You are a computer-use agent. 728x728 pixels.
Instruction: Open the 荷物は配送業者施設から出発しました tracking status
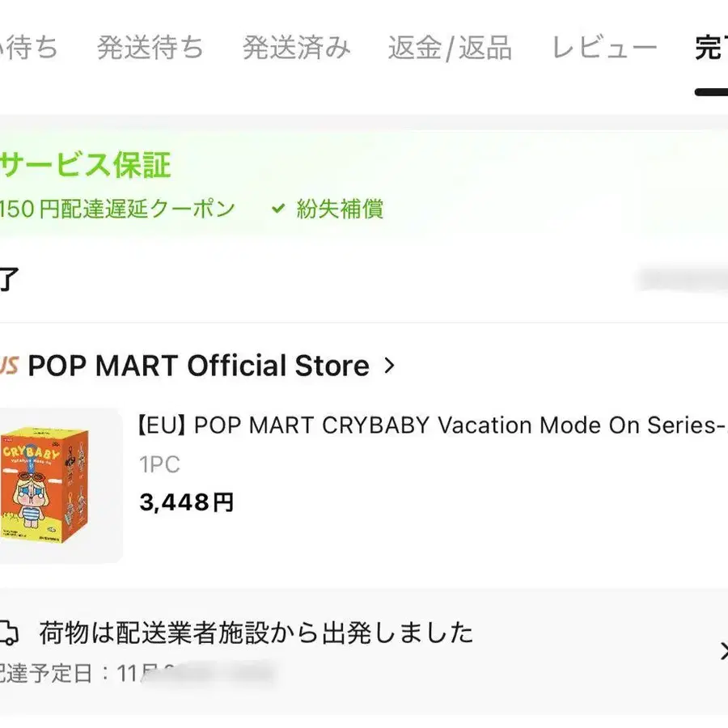(256, 633)
